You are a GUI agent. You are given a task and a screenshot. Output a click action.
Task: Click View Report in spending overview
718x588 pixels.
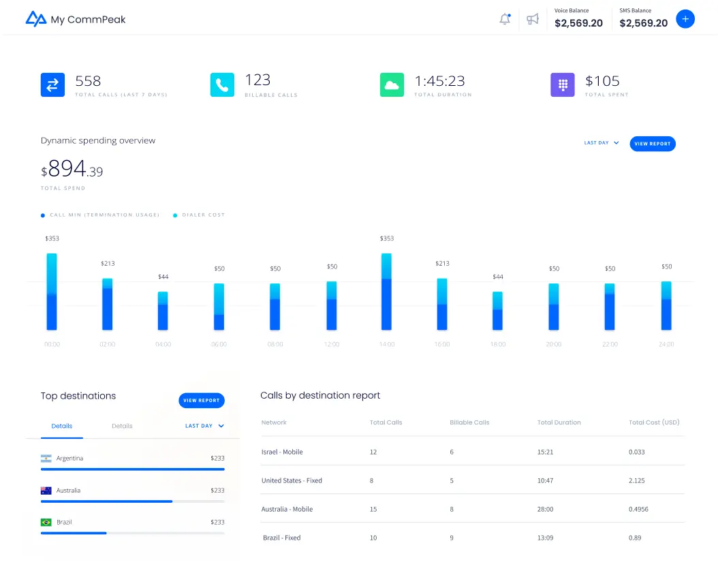click(652, 144)
